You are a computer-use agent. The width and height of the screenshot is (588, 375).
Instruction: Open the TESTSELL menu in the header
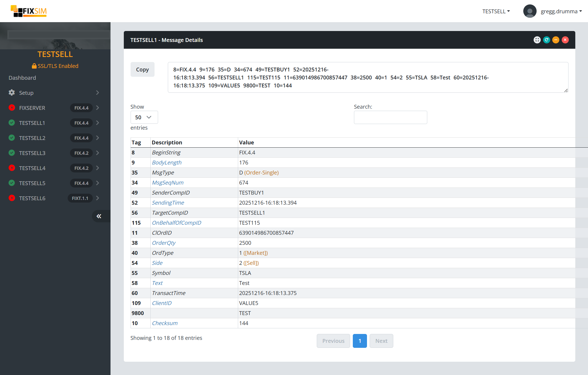[x=496, y=11]
